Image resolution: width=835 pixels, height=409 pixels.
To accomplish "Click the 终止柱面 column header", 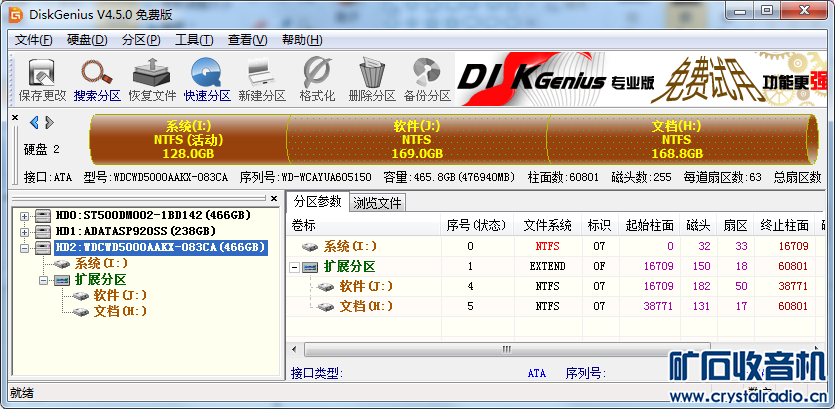I will [784, 226].
